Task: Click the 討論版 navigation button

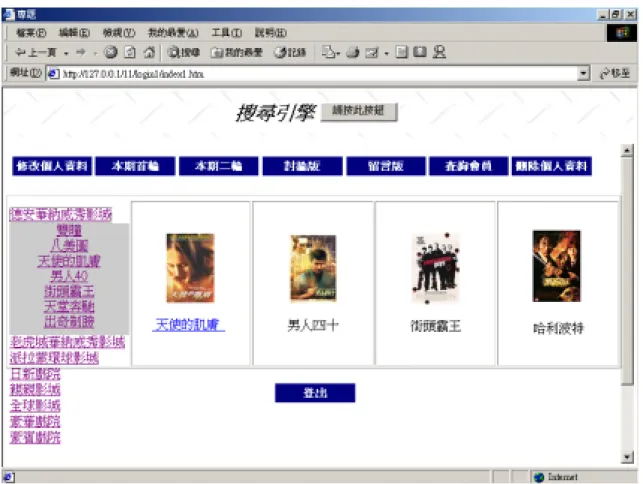Action: click(x=303, y=166)
